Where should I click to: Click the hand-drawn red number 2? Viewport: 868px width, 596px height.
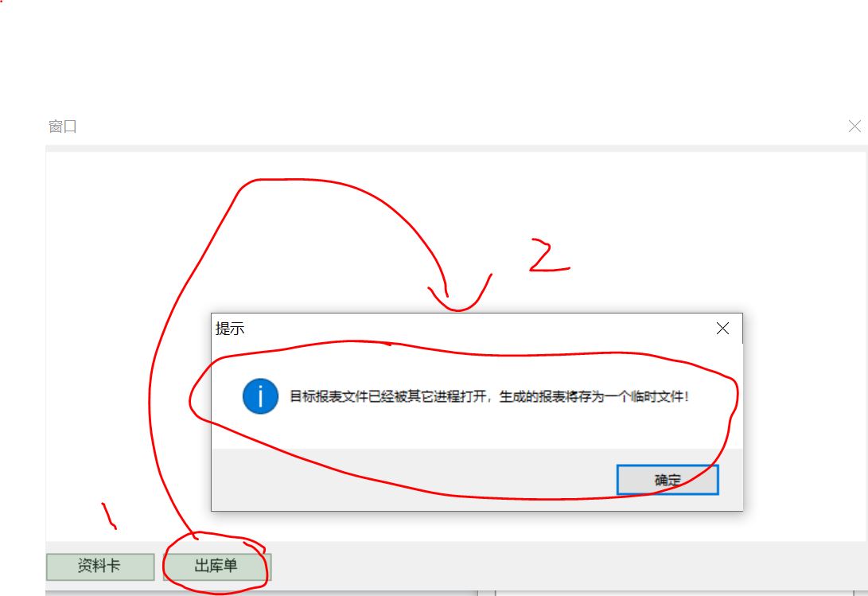pos(548,256)
